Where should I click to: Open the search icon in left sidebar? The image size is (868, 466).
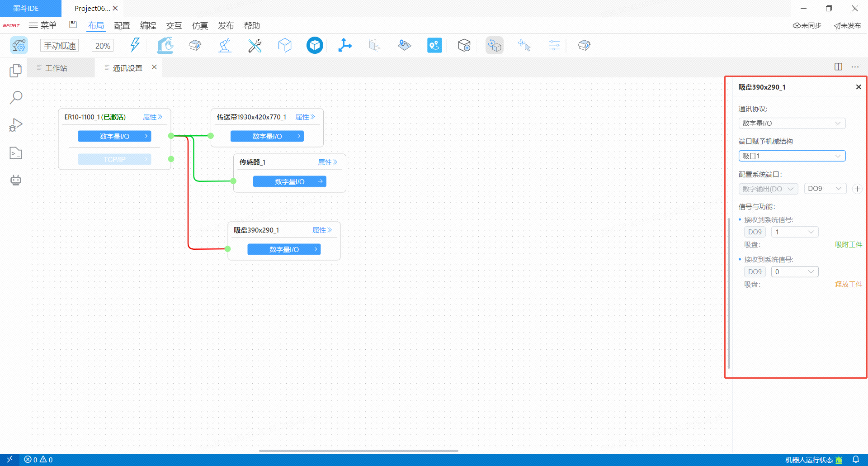16,97
